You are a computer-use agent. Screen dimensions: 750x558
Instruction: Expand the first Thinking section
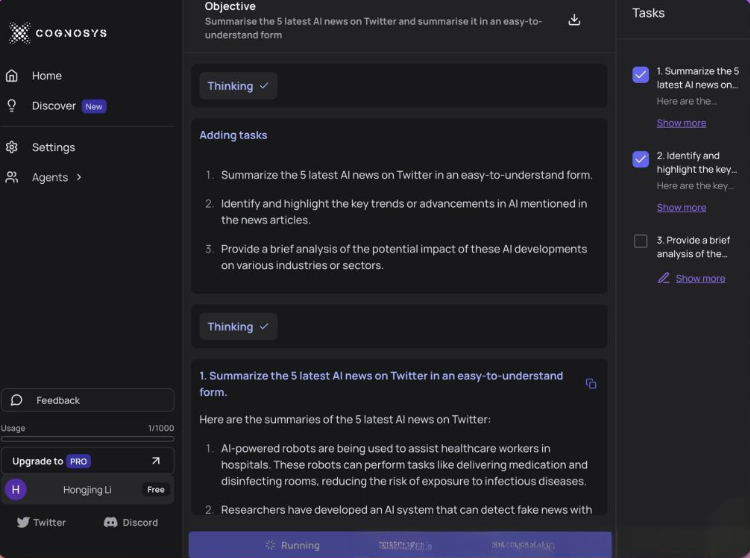tap(238, 86)
